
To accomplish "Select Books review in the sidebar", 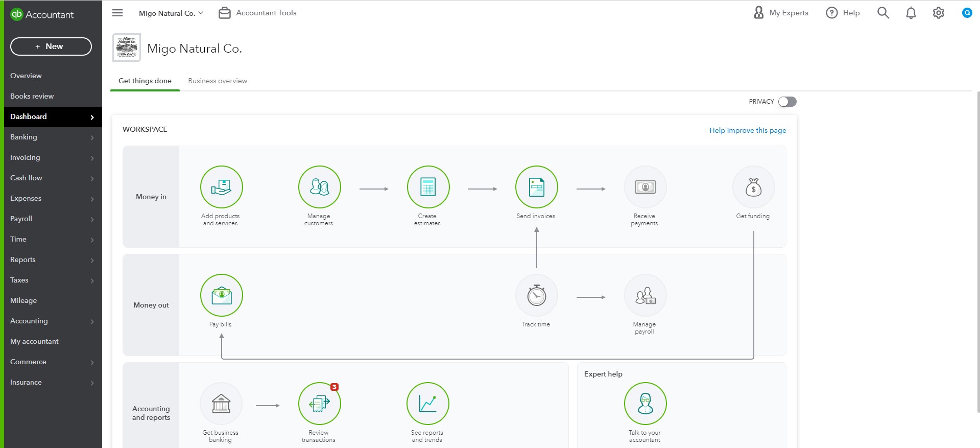I will click(53, 96).
